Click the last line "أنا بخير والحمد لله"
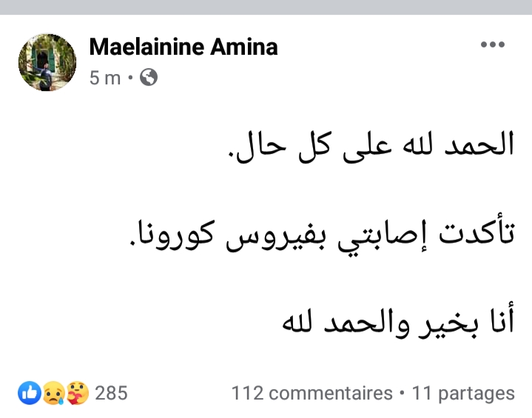The image size is (532, 418). pos(398,323)
